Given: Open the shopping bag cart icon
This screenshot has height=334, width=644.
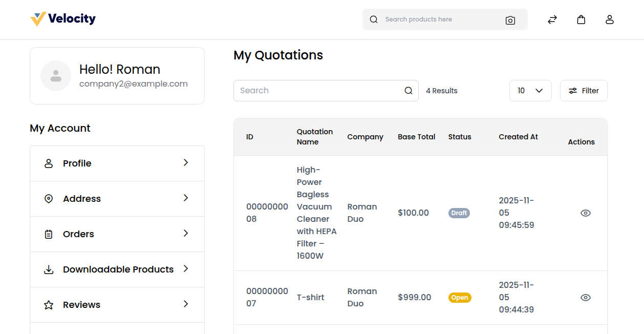Looking at the screenshot, I should pos(581,19).
